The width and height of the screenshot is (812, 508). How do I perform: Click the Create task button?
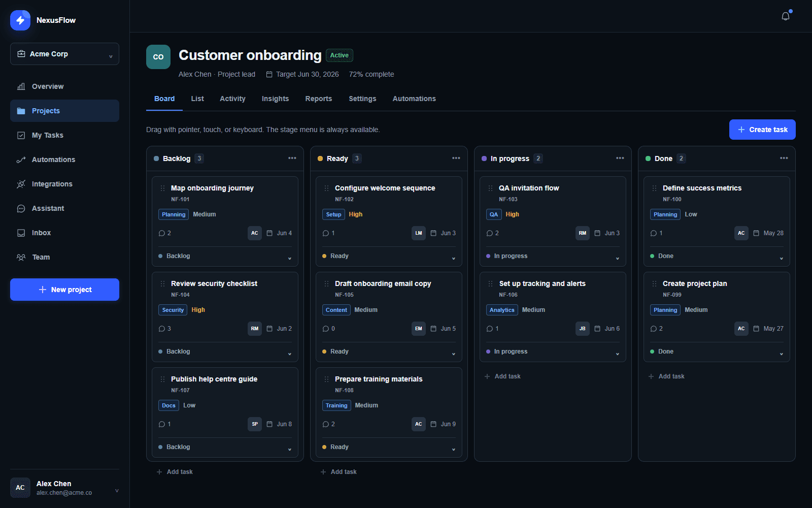coord(762,130)
